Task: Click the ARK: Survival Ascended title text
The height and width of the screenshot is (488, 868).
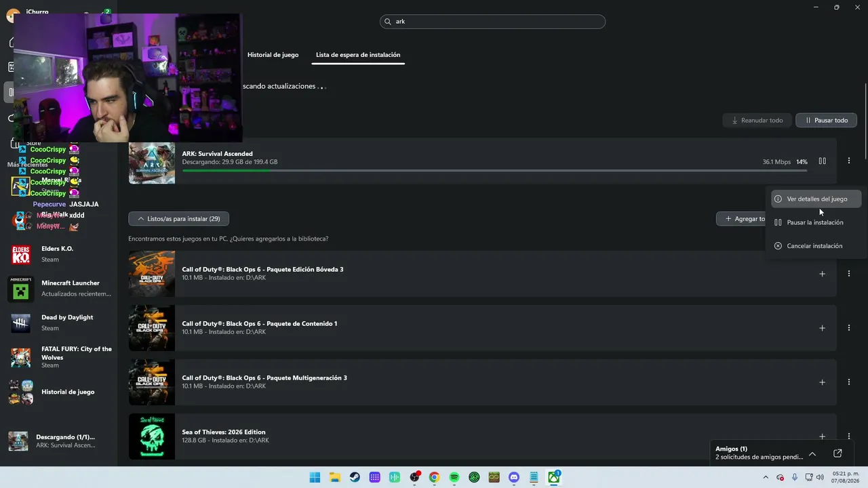Action: (x=217, y=154)
